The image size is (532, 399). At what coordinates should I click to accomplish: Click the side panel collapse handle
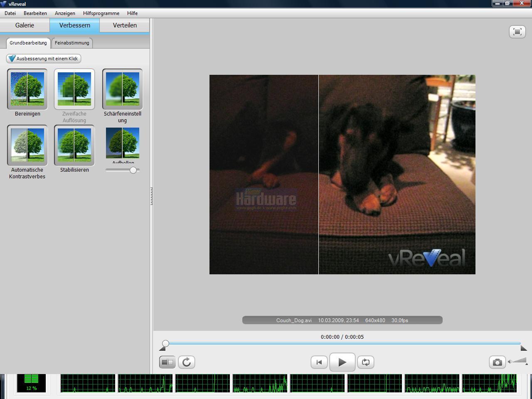click(151, 196)
